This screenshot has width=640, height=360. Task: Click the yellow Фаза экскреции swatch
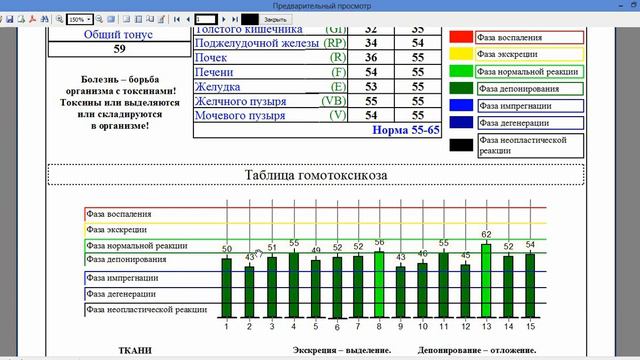tap(461, 54)
